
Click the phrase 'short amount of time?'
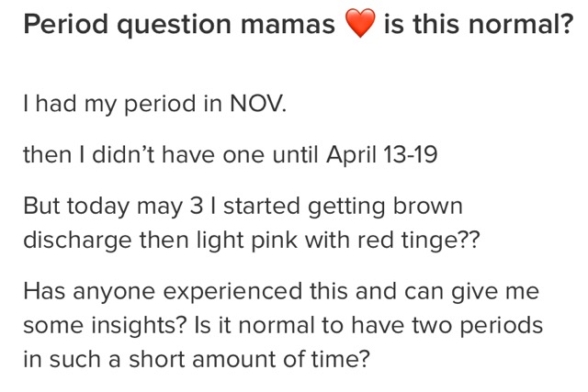tap(249, 359)
